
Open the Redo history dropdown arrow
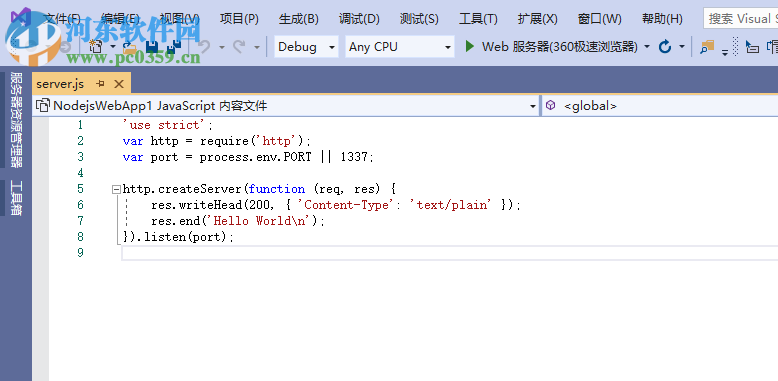tap(257, 47)
